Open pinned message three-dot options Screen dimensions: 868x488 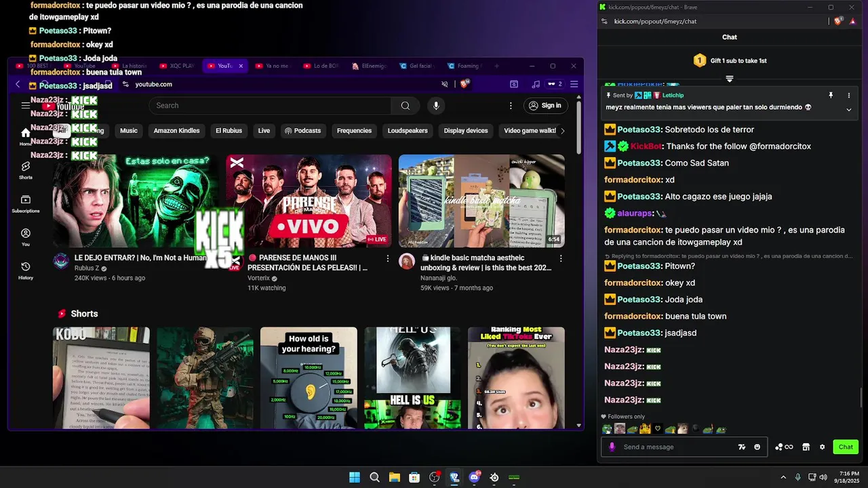point(848,96)
